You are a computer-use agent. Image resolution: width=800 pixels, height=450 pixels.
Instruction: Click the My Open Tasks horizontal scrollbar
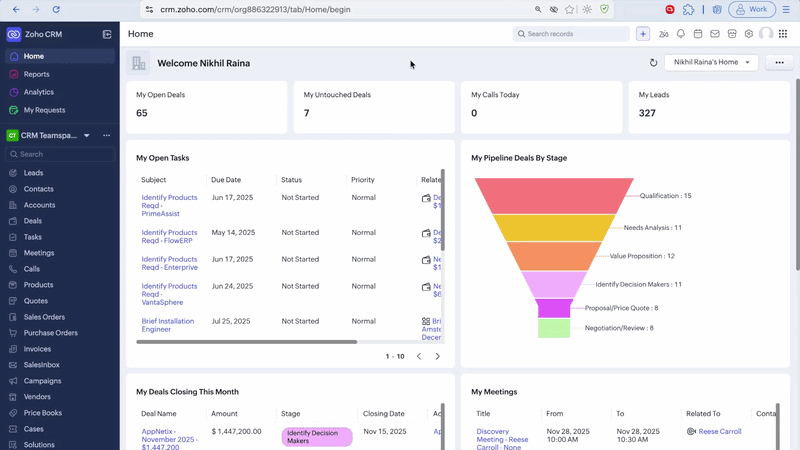246,342
